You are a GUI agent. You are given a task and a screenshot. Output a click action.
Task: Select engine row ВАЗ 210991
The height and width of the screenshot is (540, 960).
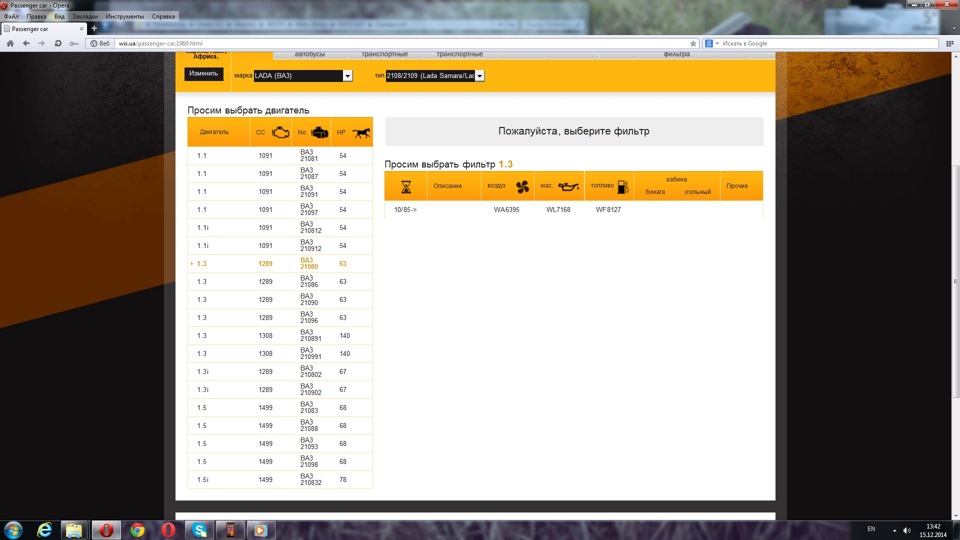click(x=280, y=354)
